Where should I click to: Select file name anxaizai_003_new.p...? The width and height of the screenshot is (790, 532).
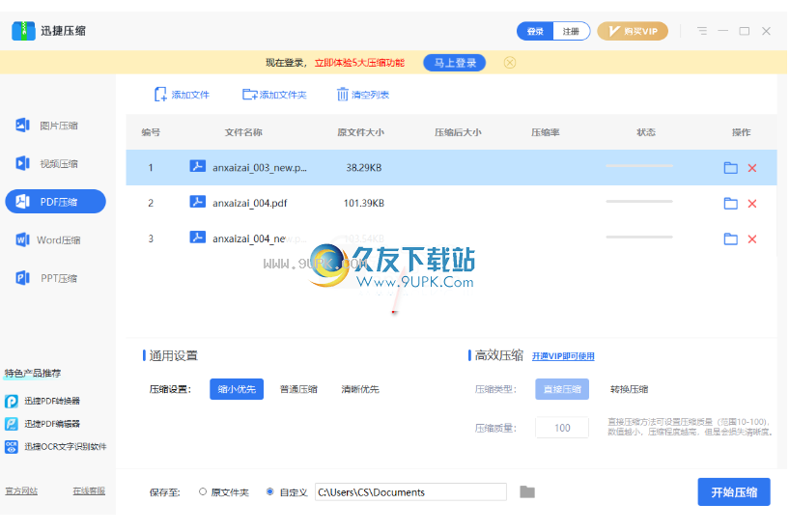click(x=260, y=168)
